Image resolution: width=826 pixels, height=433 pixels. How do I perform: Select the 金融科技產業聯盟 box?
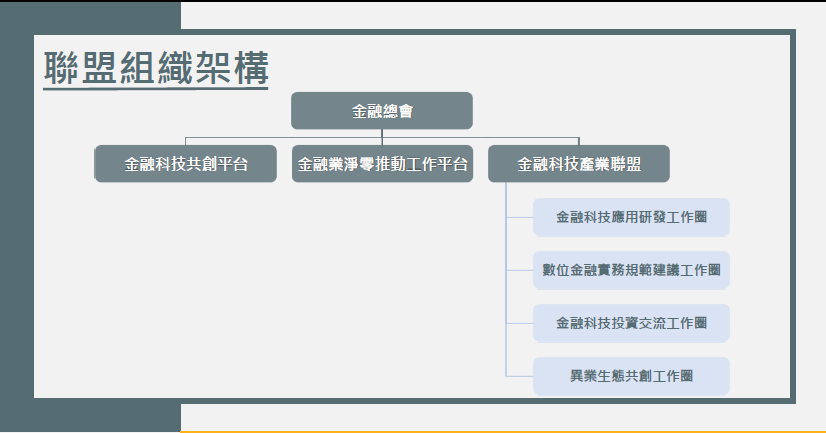point(579,164)
